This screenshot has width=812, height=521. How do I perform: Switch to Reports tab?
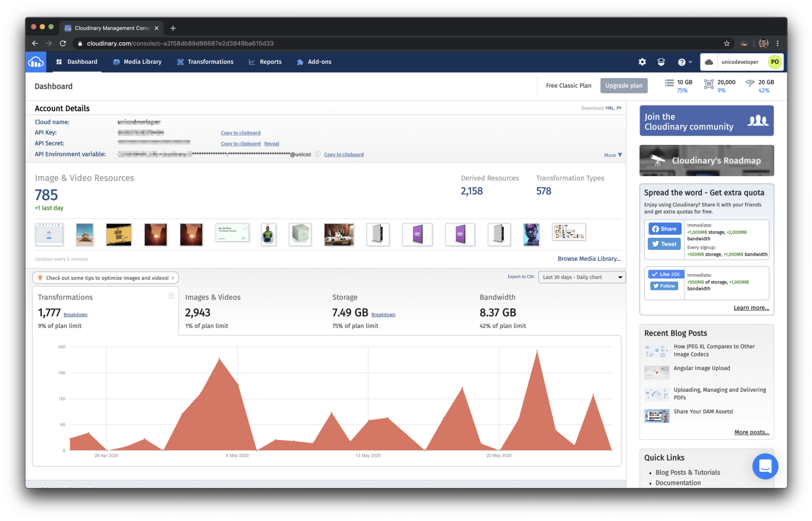click(x=265, y=62)
